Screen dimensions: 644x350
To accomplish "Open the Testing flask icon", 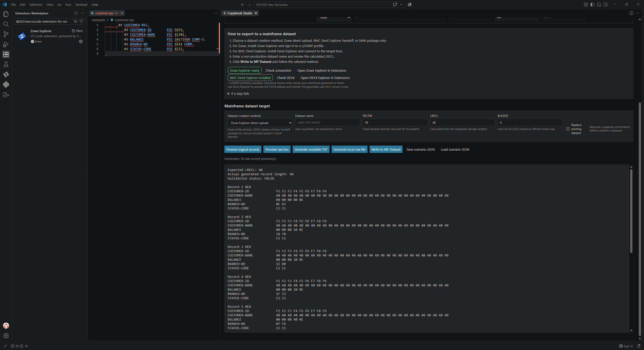I will coord(6,64).
